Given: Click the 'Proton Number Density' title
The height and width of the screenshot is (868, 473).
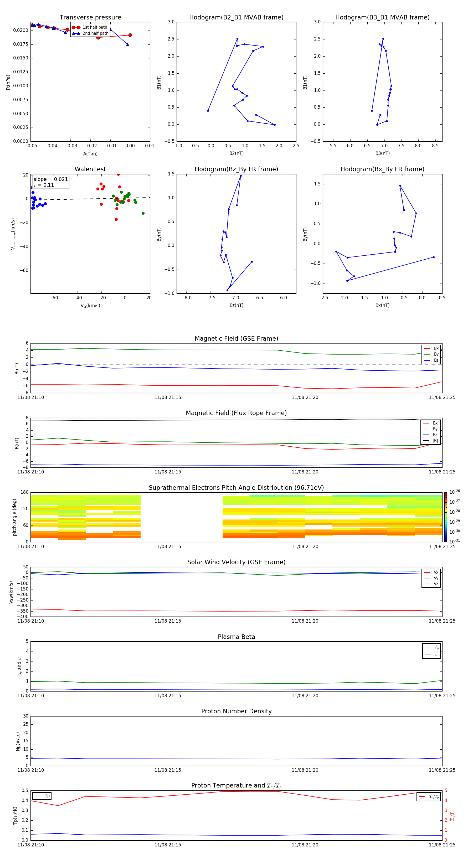Looking at the screenshot, I should 236,711.
